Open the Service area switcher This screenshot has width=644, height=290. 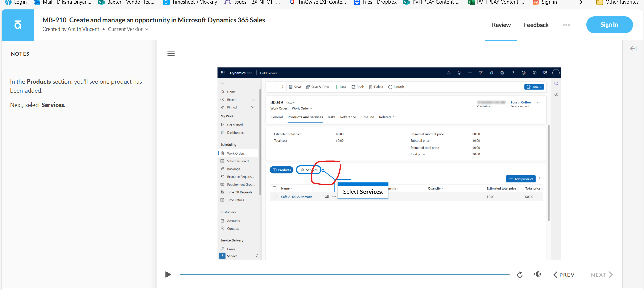click(239, 256)
